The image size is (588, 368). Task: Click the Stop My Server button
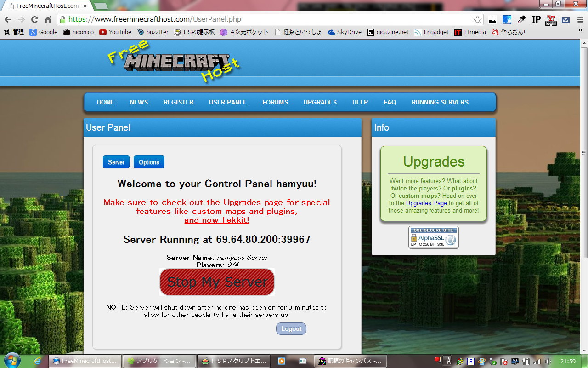[x=217, y=282]
